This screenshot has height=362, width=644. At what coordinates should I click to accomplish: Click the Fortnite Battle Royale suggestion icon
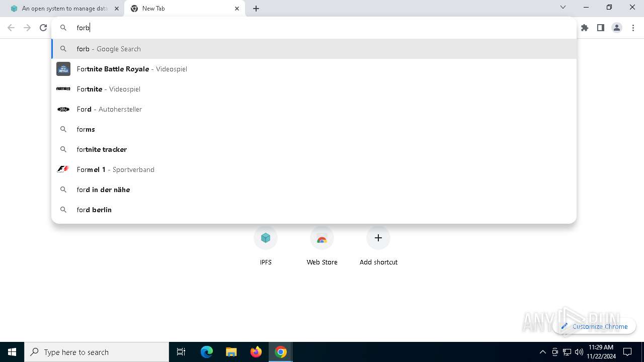pyautogui.click(x=63, y=69)
